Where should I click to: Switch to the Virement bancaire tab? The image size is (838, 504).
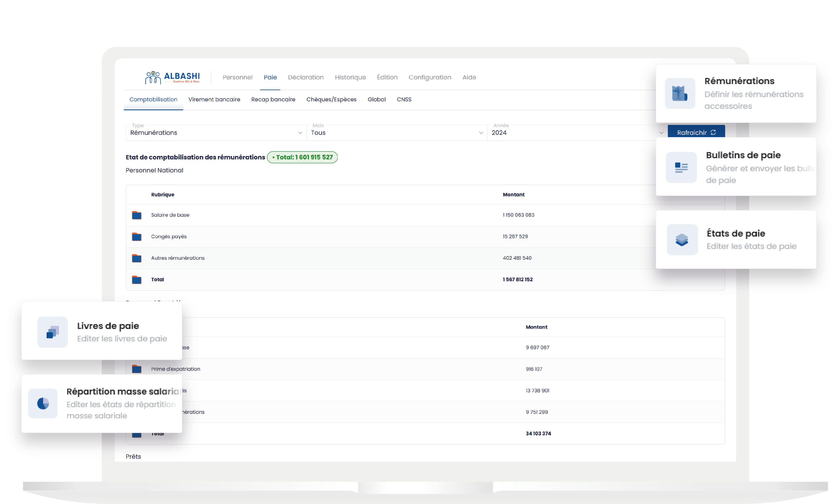point(214,100)
